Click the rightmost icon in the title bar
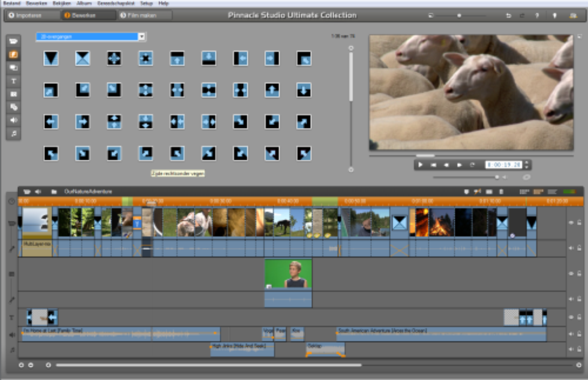 click(x=573, y=16)
